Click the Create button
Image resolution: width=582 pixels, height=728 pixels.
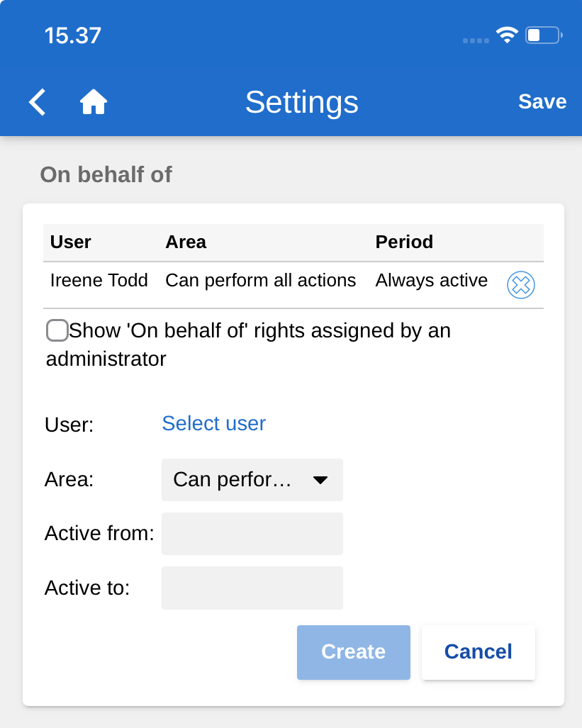(x=353, y=652)
